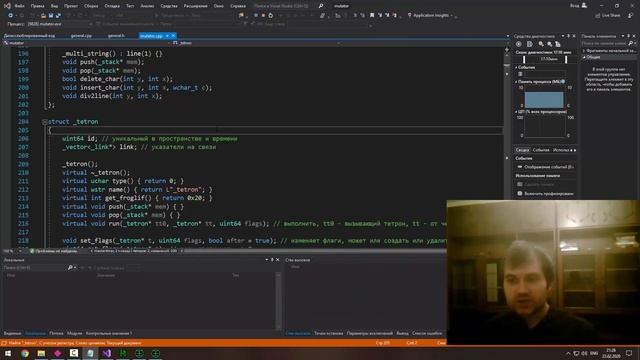Click the Save All icon in toolbar

(58, 16)
